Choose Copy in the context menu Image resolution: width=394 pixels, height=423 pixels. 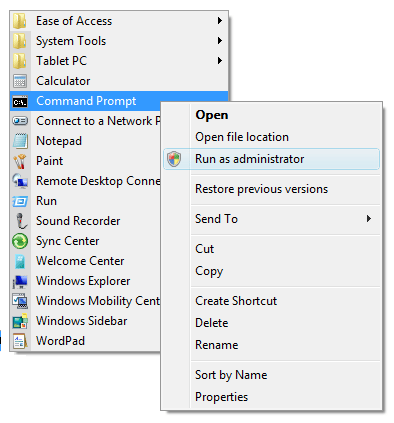(209, 271)
